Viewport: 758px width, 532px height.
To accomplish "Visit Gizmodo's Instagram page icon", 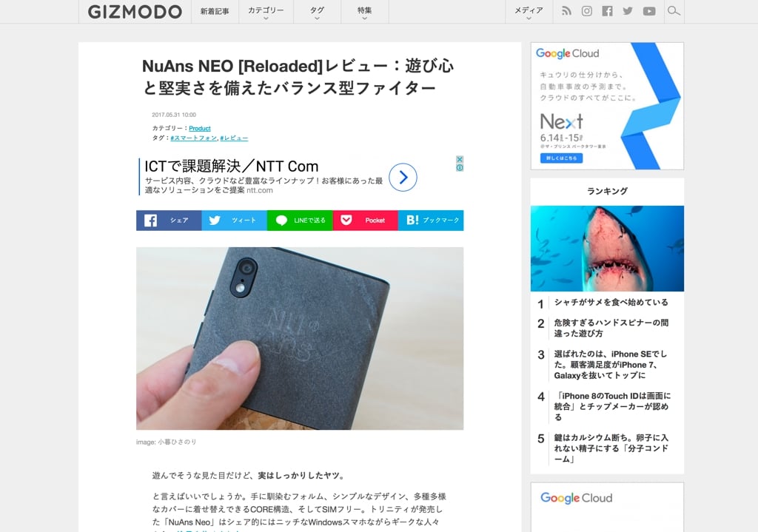I will 586,11.
